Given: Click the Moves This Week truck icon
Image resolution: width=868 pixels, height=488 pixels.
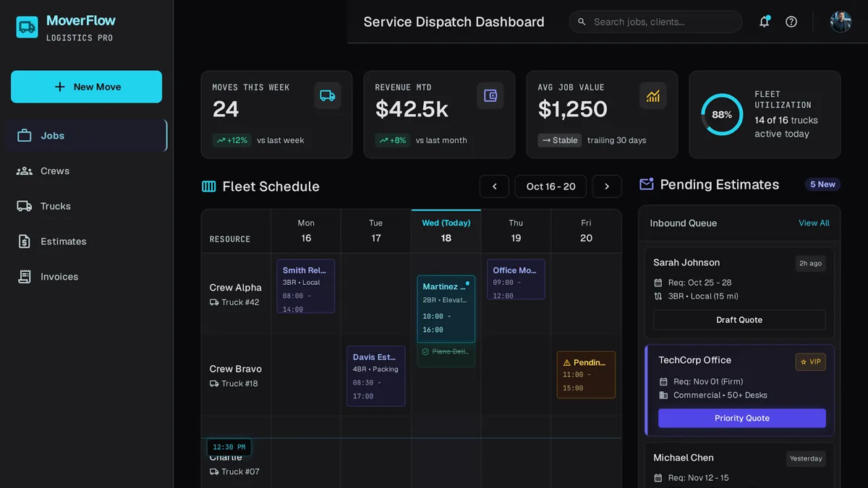Looking at the screenshot, I should tap(328, 95).
